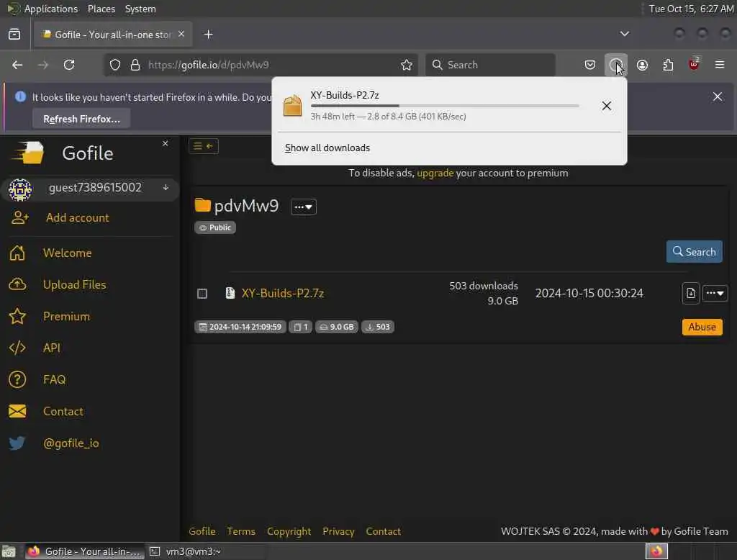Open the Firefox View icon
The width and height of the screenshot is (737, 560).
(x=14, y=35)
